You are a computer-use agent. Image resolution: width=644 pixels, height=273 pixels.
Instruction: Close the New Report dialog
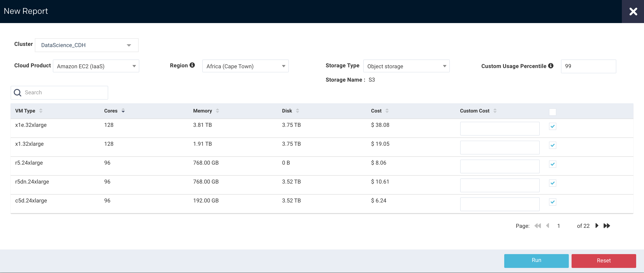click(x=633, y=12)
